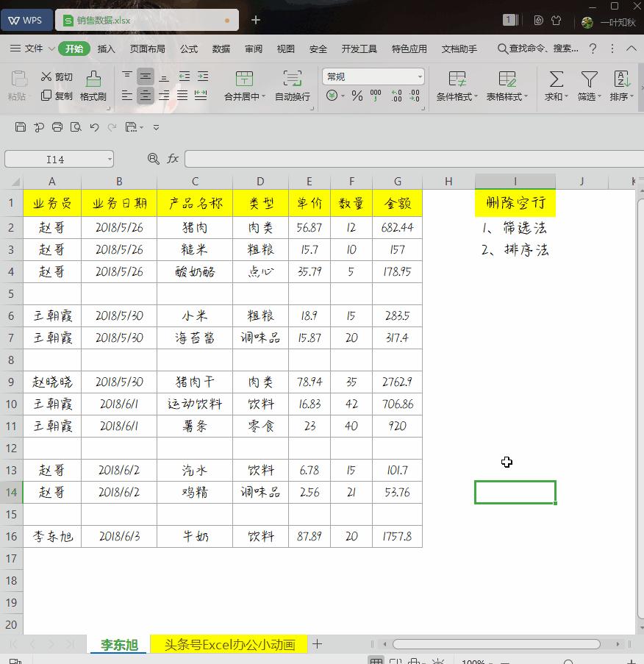The image size is (644, 664).
Task: Open 表格样式 table styles
Action: [x=507, y=86]
